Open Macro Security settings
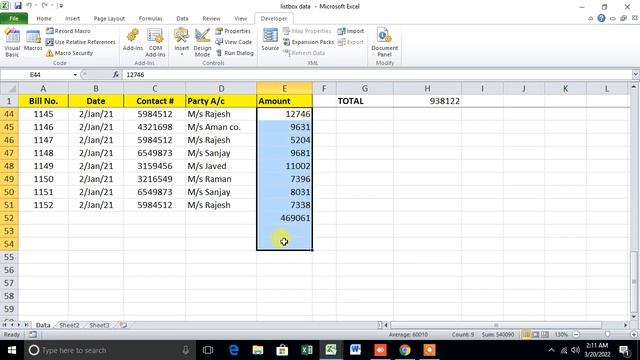The width and height of the screenshot is (640, 360). (69, 53)
